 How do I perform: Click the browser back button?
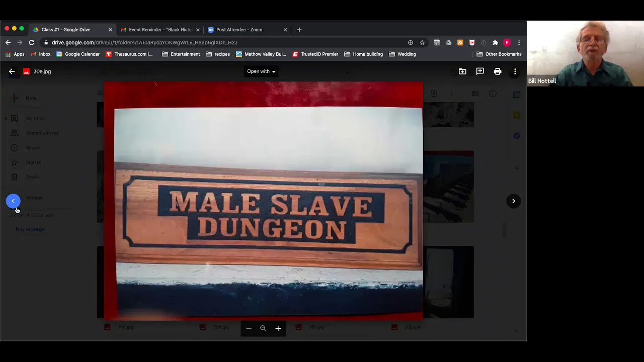[8, 43]
